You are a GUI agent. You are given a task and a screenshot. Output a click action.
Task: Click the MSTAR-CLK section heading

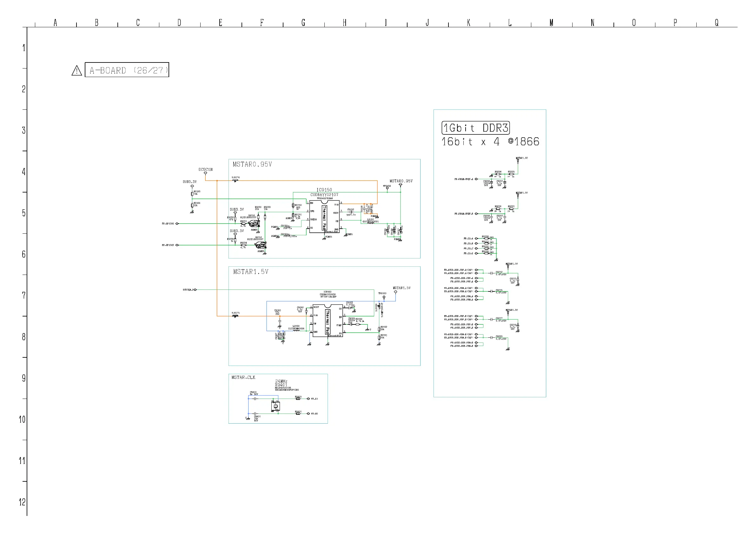243,377
